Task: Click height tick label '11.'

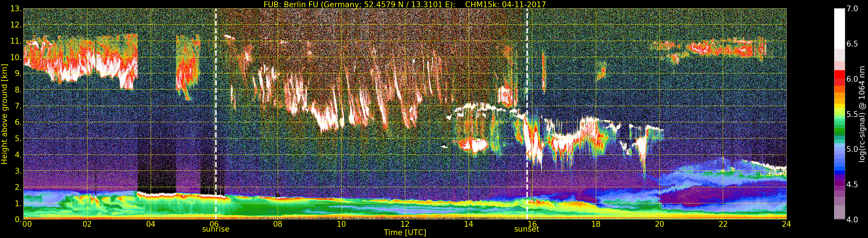Action: coord(16,41)
